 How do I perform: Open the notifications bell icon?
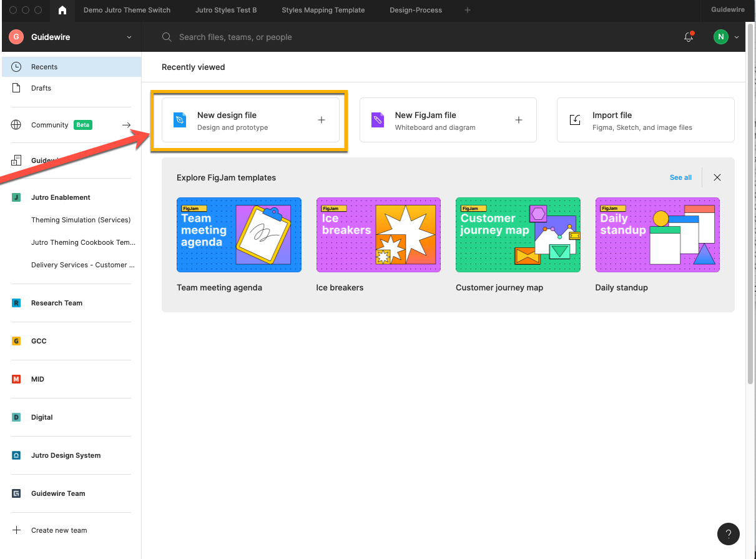tap(689, 37)
